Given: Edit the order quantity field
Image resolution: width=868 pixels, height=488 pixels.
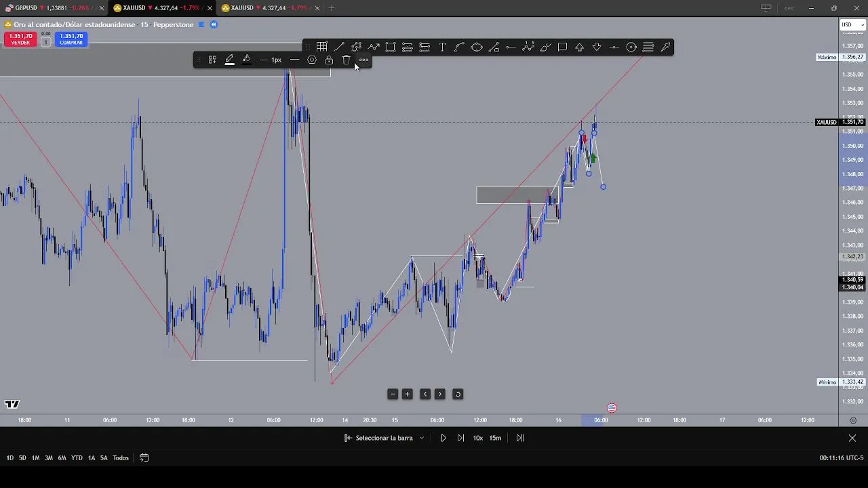Looking at the screenshot, I should click(45, 42).
